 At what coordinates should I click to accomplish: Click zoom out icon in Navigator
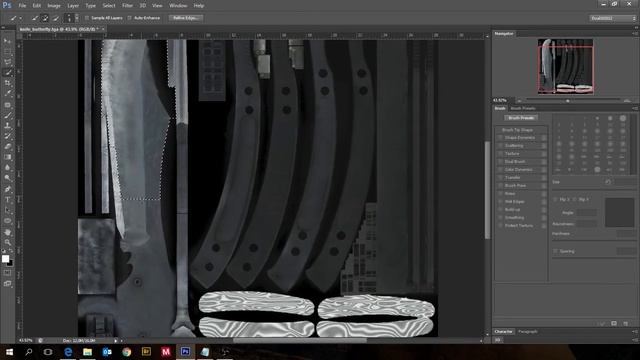click(519, 100)
